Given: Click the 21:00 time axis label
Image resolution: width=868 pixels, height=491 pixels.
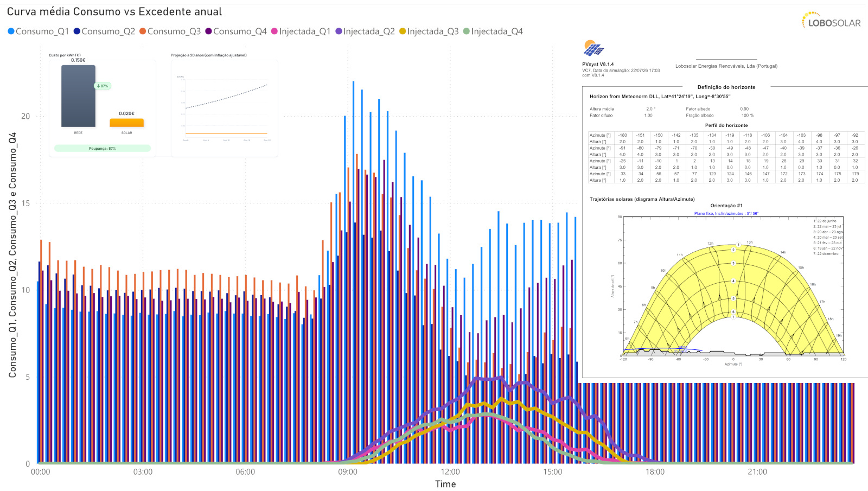Looking at the screenshot, I should point(757,472).
